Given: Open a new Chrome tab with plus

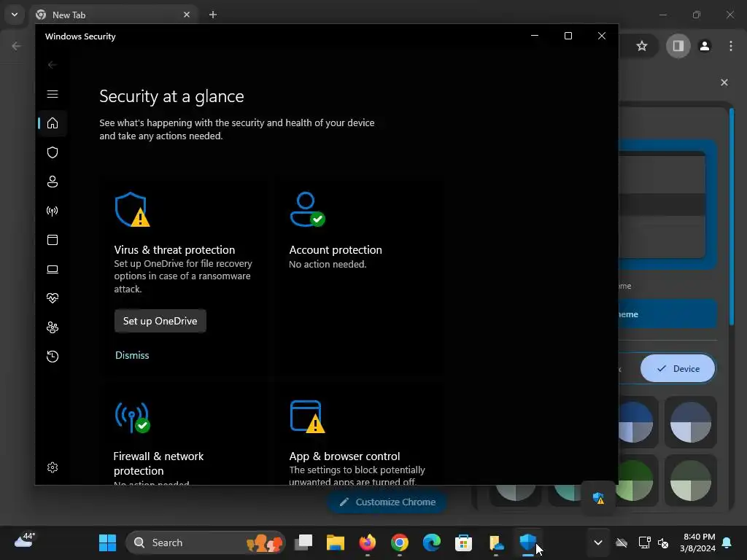Looking at the screenshot, I should [213, 15].
